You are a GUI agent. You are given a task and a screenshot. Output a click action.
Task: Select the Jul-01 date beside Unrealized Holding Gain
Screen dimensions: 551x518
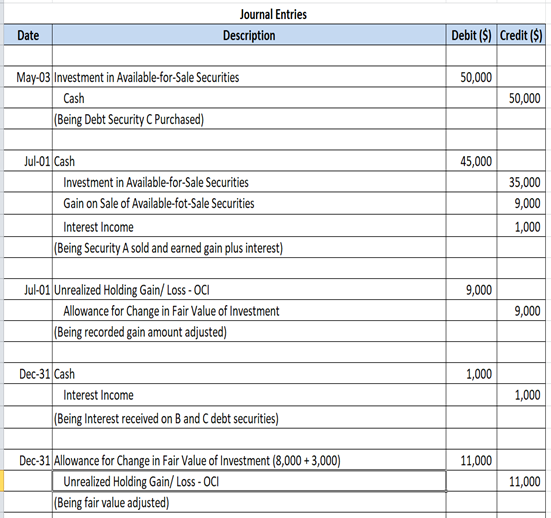click(28, 290)
